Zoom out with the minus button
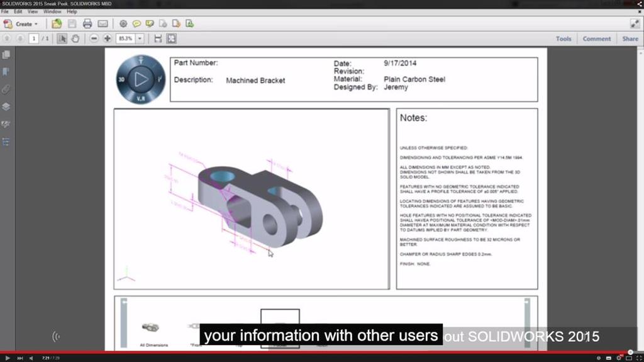The width and height of the screenshot is (644, 362). 94,38
